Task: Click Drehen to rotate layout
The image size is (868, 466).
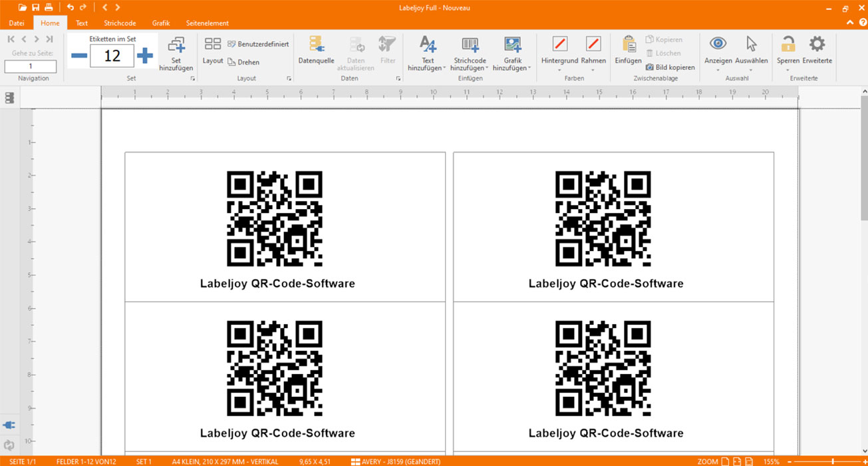Action: (x=243, y=62)
